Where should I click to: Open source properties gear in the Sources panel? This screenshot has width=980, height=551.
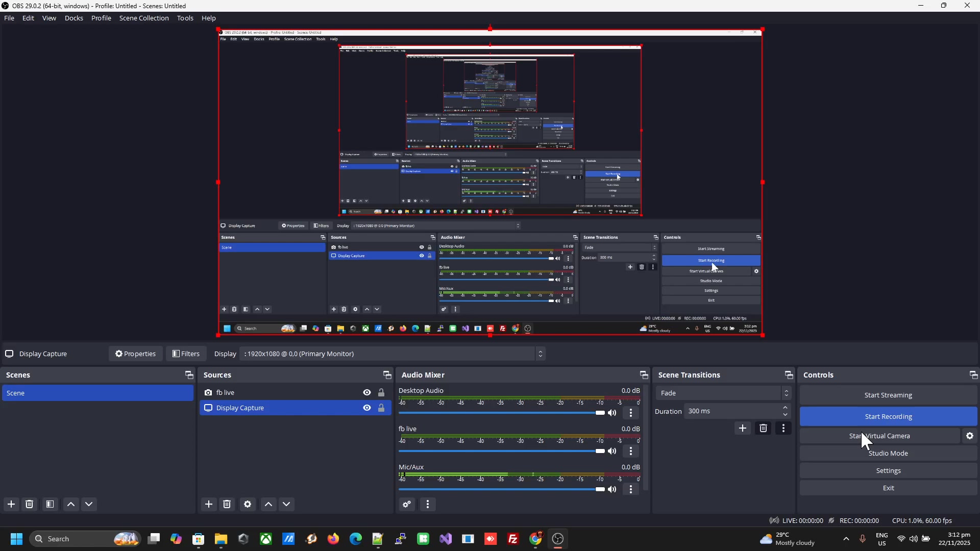pos(248,504)
